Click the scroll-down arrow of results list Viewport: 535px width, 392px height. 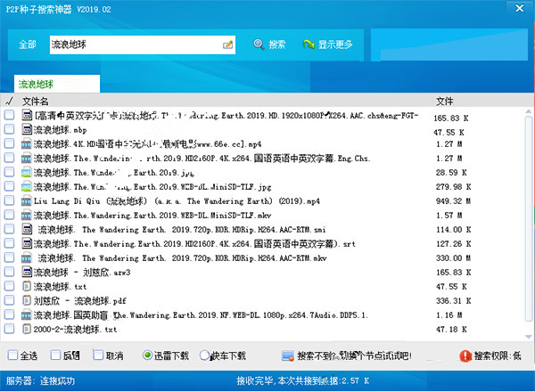(x=528, y=337)
